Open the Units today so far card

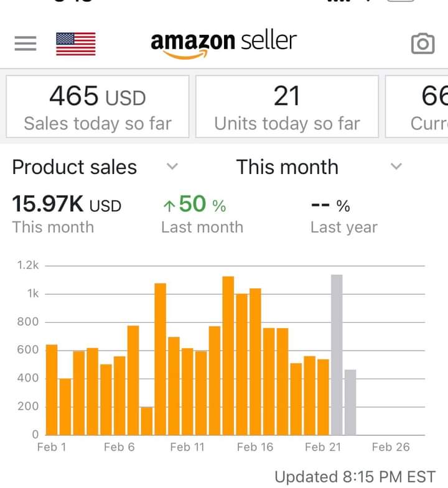[x=287, y=106]
